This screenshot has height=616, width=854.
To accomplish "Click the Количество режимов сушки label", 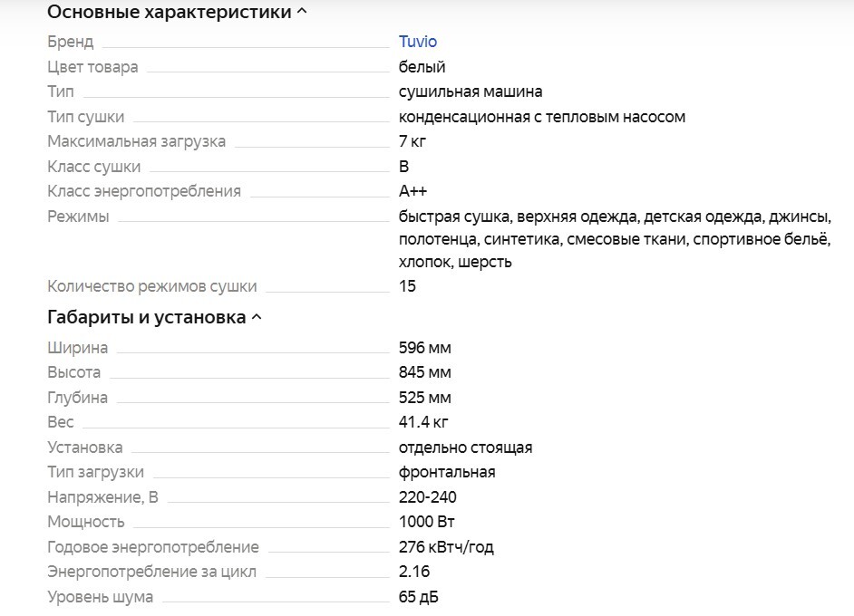I will coord(152,286).
